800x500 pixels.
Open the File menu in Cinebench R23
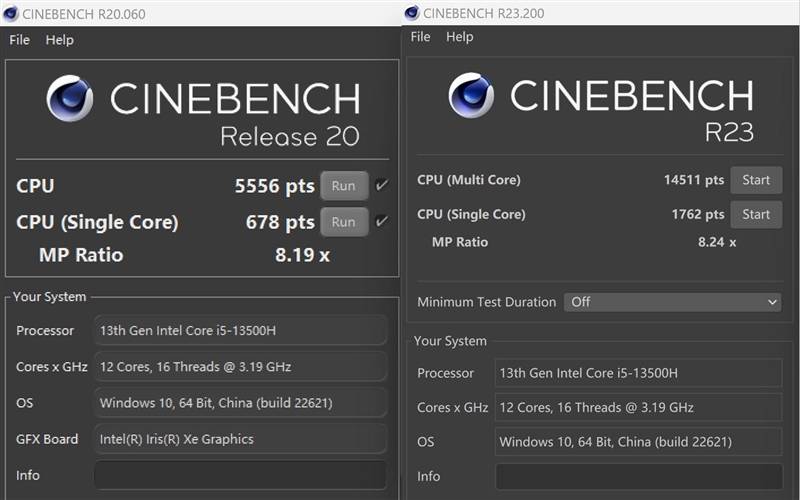[420, 37]
